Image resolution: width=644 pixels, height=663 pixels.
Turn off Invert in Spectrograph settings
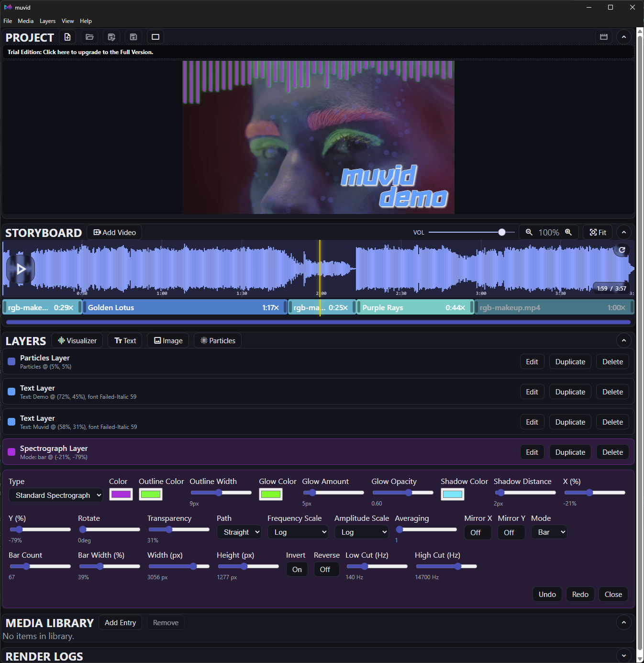tap(297, 569)
